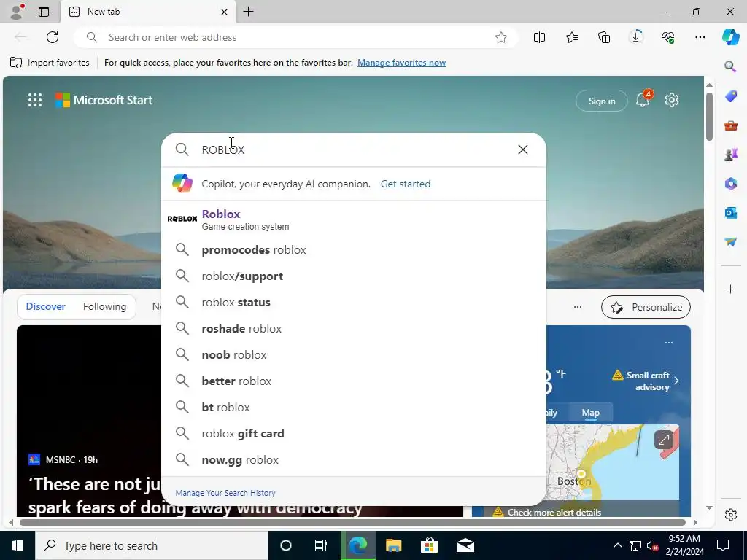Open Copilot in the top-right corner

[730, 37]
